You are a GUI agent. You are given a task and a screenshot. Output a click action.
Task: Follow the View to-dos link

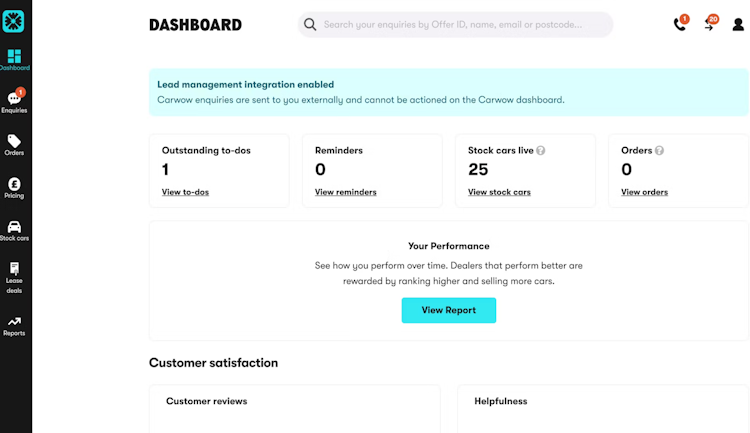[x=185, y=192]
